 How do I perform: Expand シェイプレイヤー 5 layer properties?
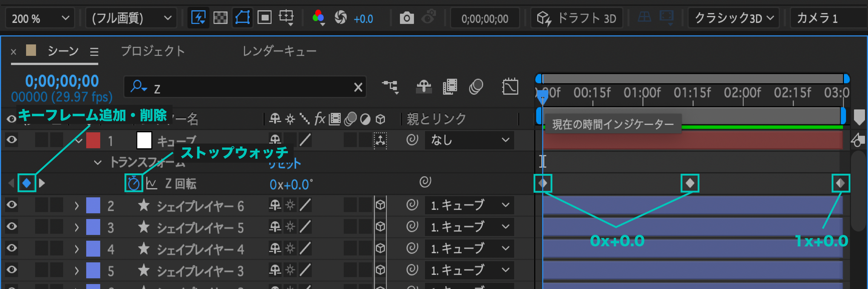click(x=77, y=227)
